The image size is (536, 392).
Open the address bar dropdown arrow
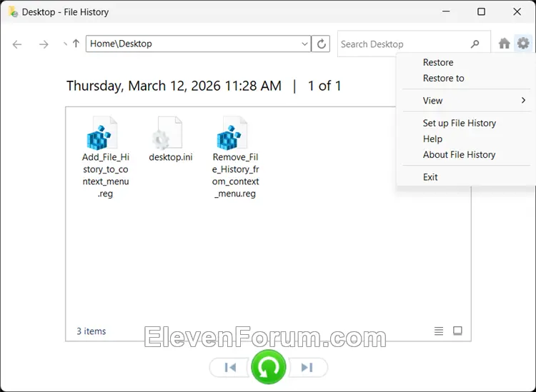[304, 44]
